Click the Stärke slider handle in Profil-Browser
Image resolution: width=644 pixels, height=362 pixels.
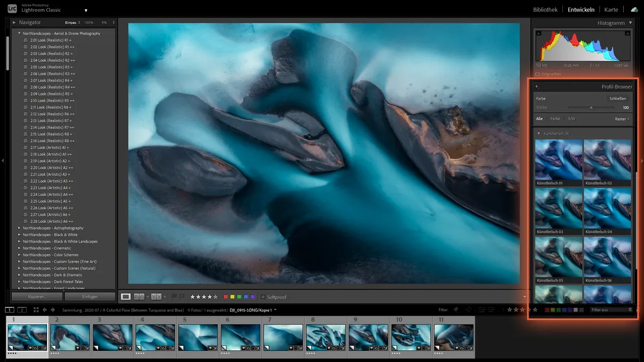click(x=592, y=107)
